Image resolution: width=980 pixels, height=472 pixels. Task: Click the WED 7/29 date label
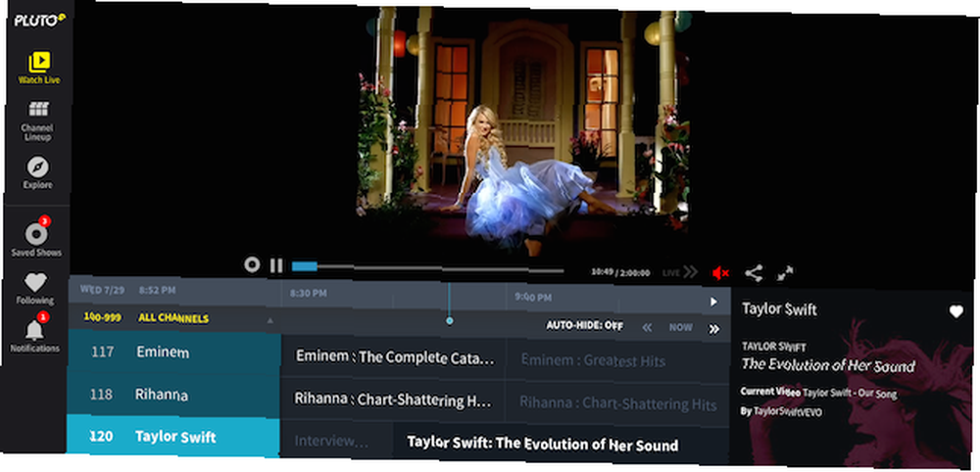coord(101,290)
